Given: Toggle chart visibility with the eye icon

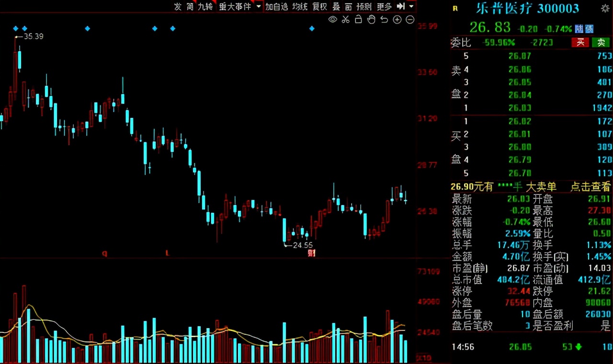Looking at the screenshot, I should click(332, 20).
